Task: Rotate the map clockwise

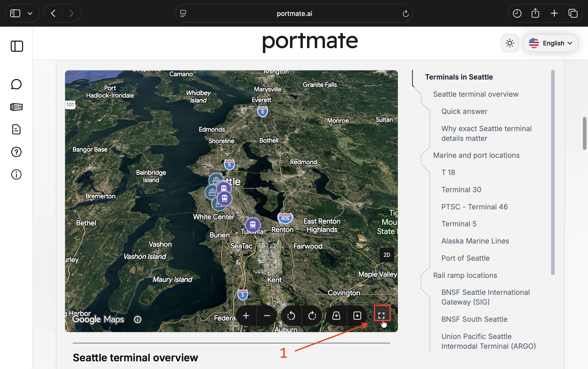Action: click(x=312, y=316)
